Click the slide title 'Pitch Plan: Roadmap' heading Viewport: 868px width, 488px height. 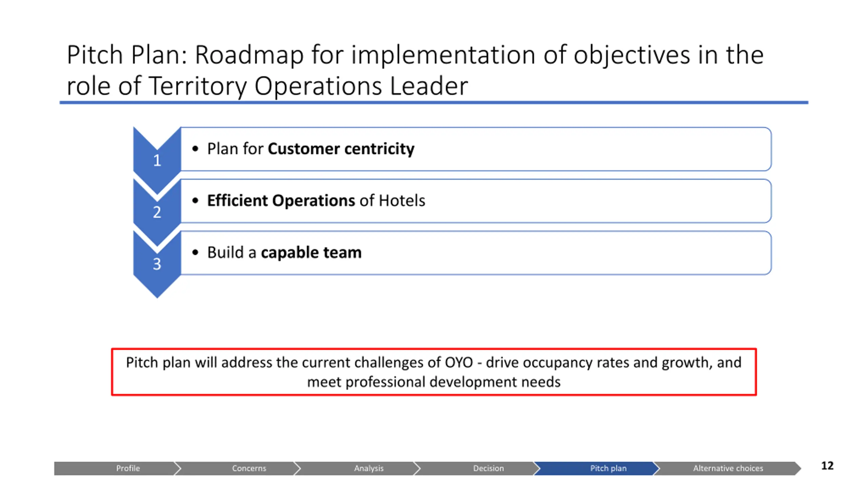tap(415, 70)
